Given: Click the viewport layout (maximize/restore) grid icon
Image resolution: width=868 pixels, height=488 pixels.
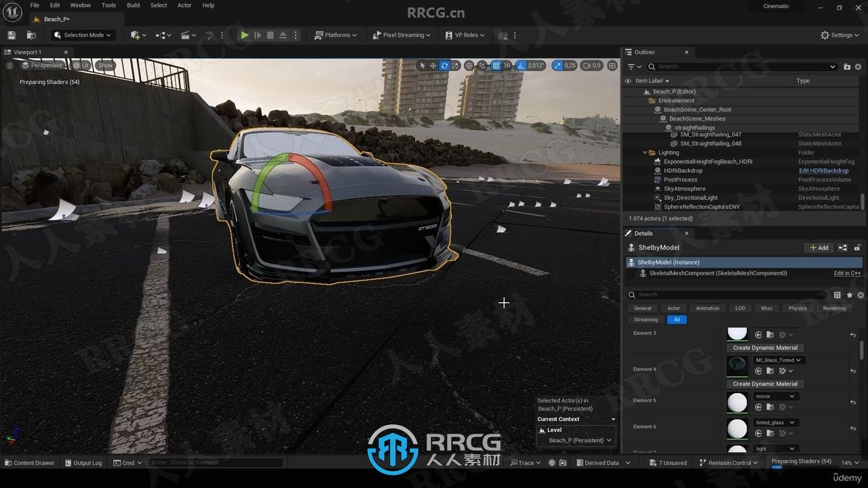Looking at the screenshot, I should 612,66.
